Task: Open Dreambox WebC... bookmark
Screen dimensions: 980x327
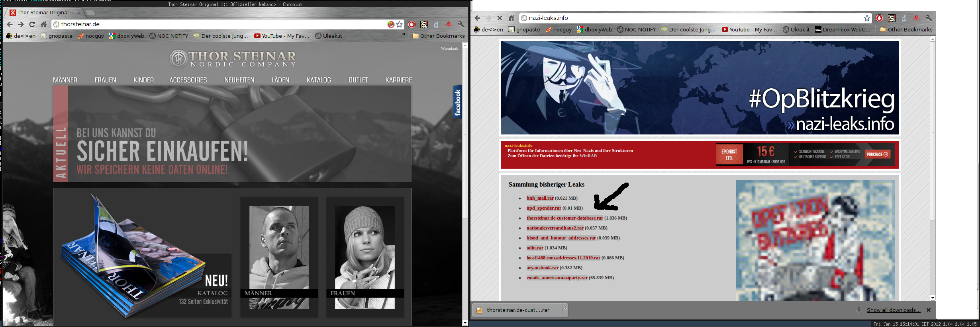Action: (x=843, y=29)
